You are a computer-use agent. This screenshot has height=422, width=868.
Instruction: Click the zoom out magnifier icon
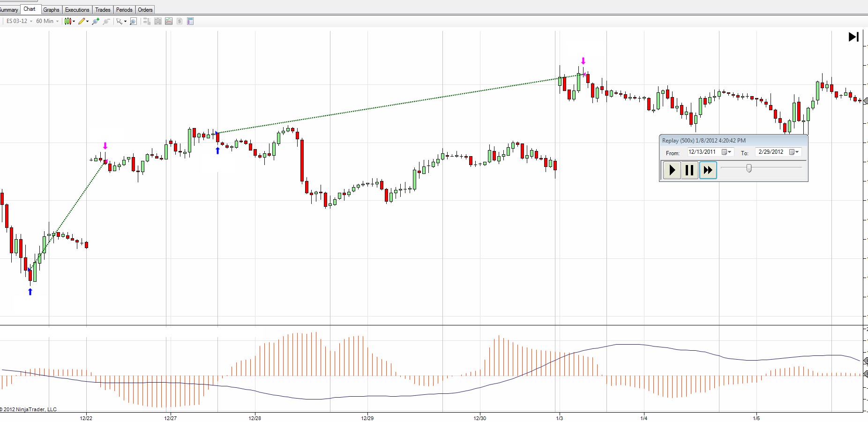point(106,21)
